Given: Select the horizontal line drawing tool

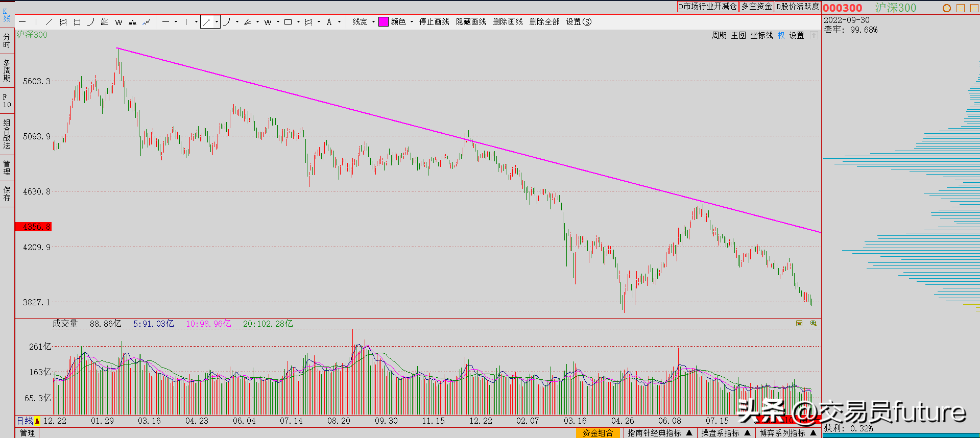Looking at the screenshot, I should pos(22,22).
